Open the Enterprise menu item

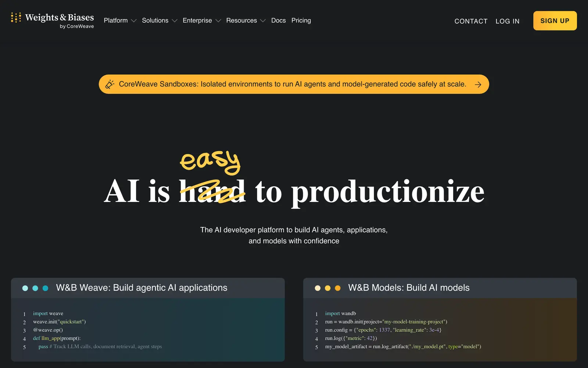point(197,21)
